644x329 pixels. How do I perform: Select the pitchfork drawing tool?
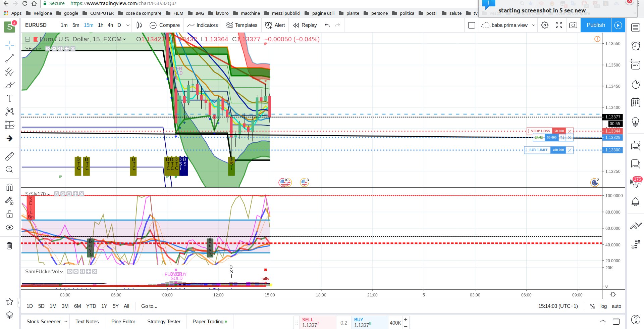[9, 72]
